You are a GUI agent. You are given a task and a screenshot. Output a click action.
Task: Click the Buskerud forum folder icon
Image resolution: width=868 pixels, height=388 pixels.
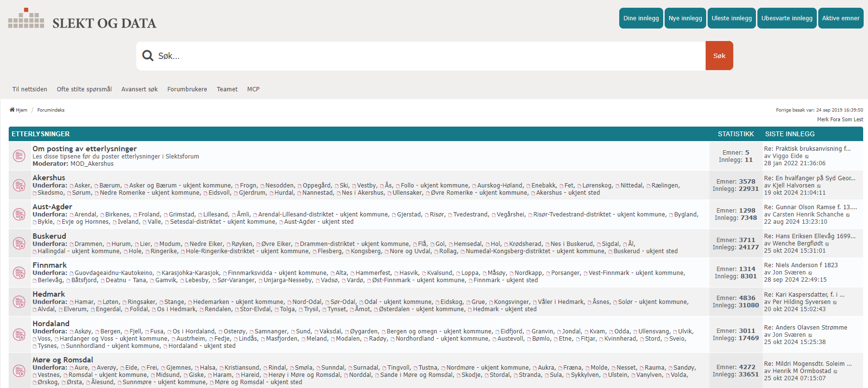[19, 244]
